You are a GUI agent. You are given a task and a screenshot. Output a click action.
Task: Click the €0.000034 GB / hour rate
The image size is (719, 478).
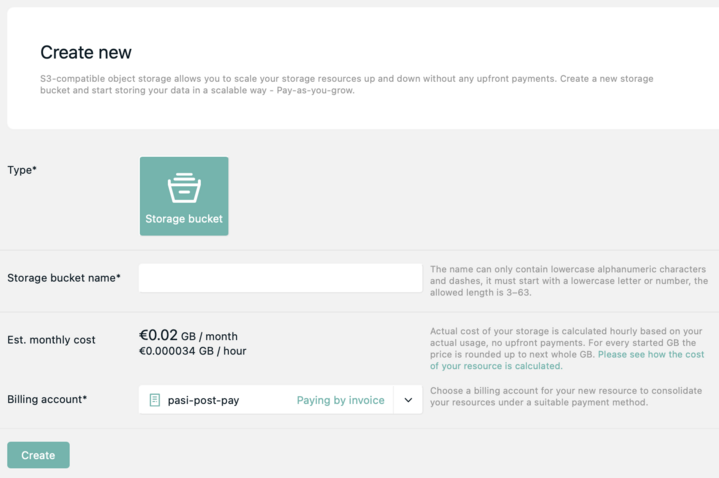(192, 351)
